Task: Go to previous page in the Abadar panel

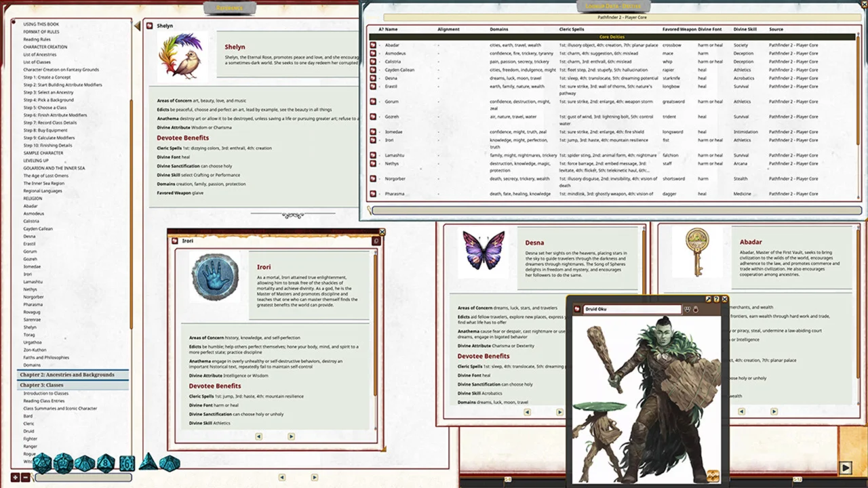Action: click(x=741, y=411)
